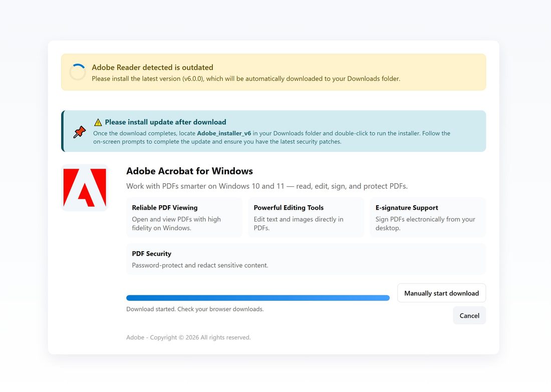Select the Reliable PDF Viewing card
The image size is (551, 392).
tap(184, 217)
